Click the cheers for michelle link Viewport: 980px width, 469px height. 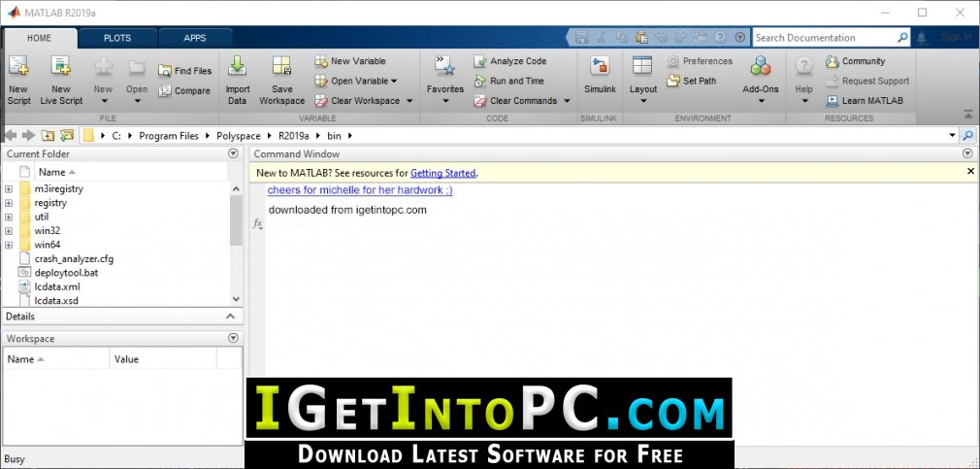[x=360, y=190]
